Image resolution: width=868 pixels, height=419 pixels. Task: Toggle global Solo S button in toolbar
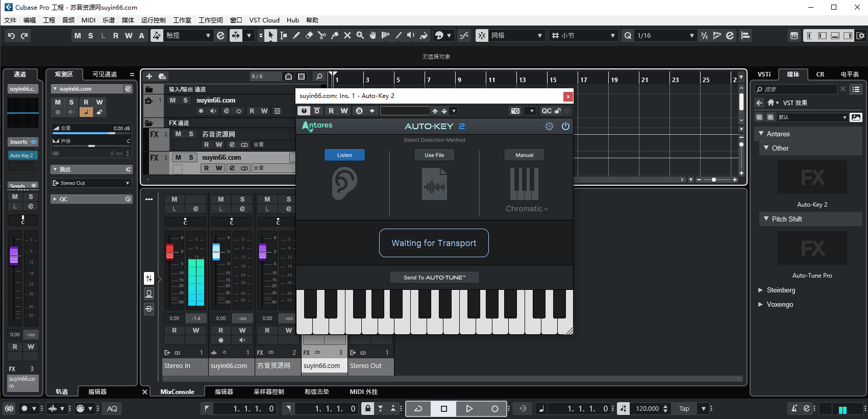90,36
